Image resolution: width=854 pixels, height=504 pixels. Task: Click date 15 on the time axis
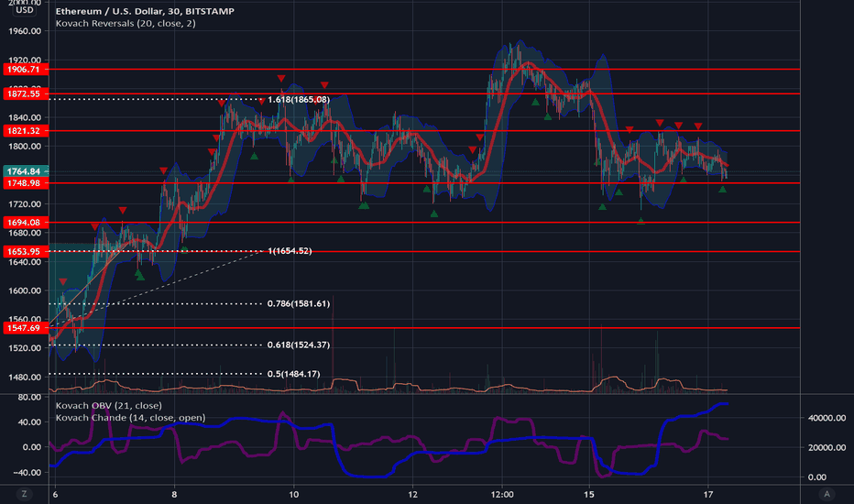click(589, 495)
